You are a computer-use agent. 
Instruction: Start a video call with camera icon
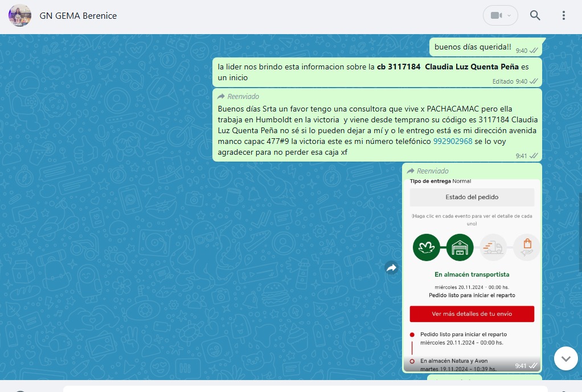click(495, 15)
